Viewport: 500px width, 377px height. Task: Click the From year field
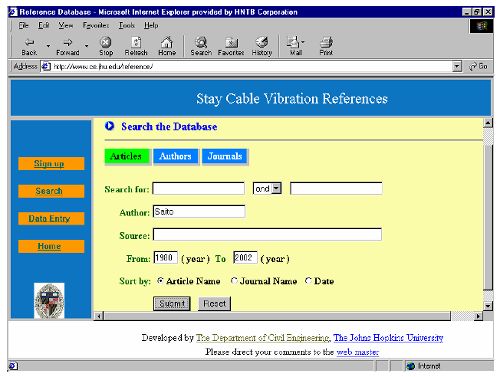(165, 258)
